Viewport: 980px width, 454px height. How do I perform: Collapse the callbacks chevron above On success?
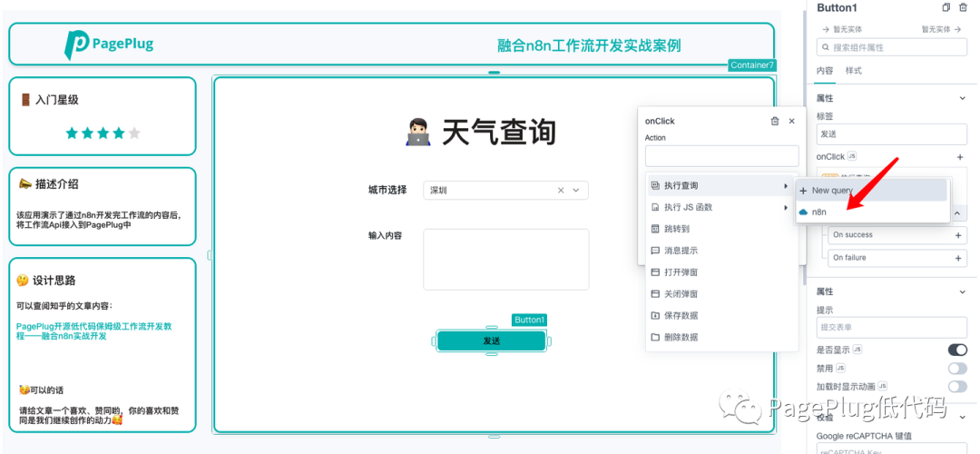(x=958, y=214)
